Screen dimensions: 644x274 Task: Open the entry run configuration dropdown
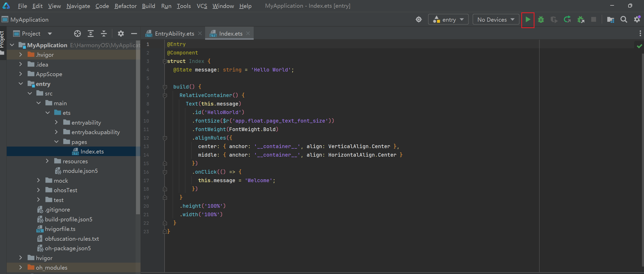448,20
